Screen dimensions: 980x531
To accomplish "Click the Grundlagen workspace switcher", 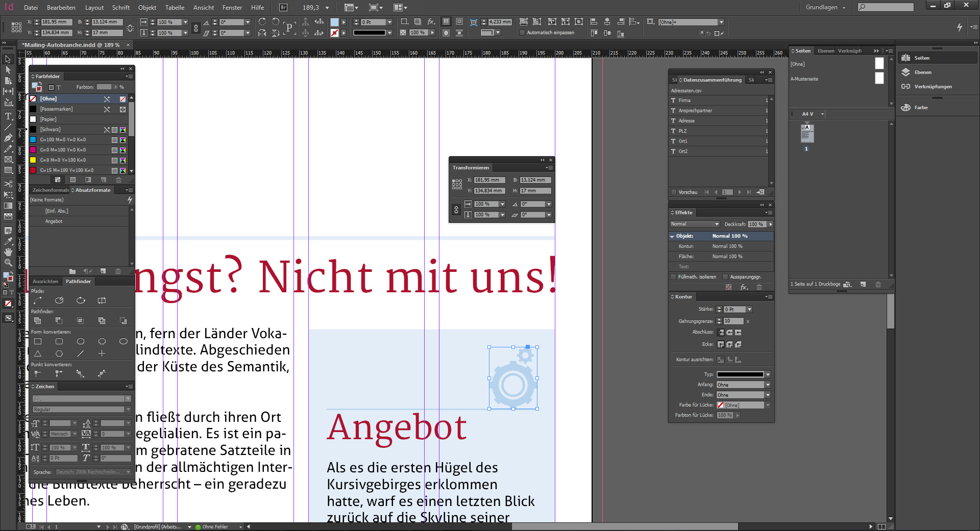I will click(x=821, y=7).
